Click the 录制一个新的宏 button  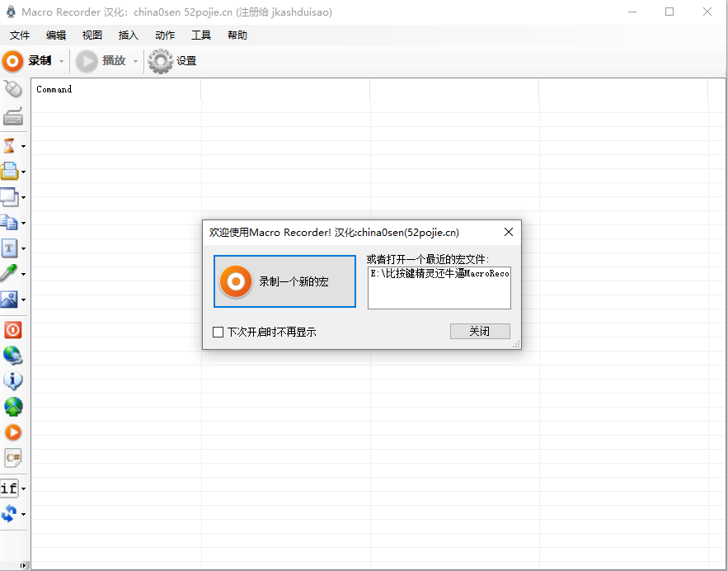[x=284, y=281]
